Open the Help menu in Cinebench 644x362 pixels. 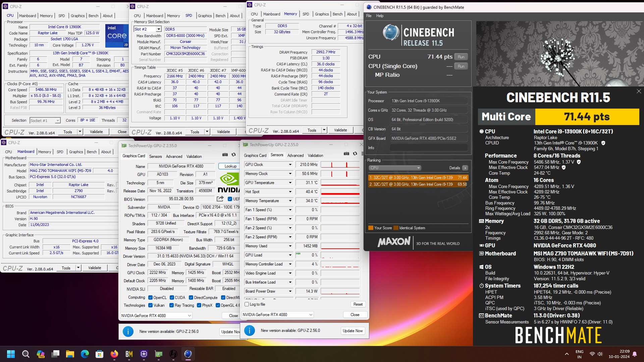point(380,16)
